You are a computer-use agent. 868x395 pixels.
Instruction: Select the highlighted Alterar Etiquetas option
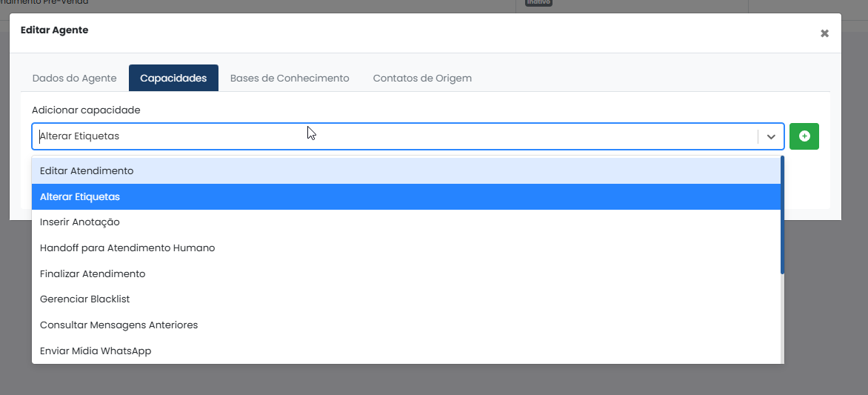coord(406,196)
